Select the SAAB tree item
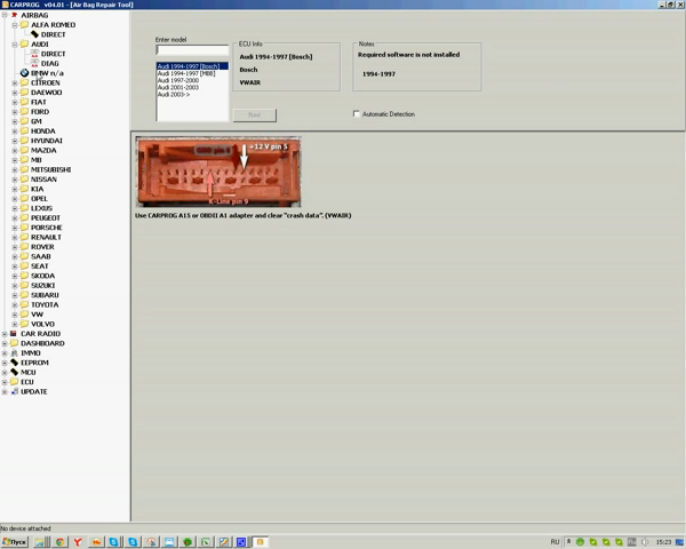Viewport: 686px width, 549px height. pyautogui.click(x=41, y=256)
